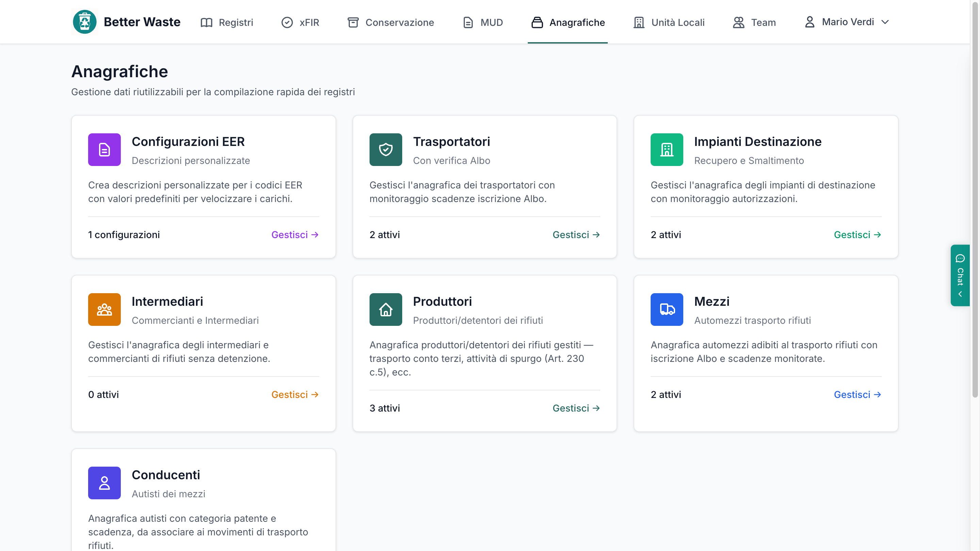
Task: Click the 'Automezzi trasporto rifiuti' subtitle
Action: pyautogui.click(x=752, y=320)
